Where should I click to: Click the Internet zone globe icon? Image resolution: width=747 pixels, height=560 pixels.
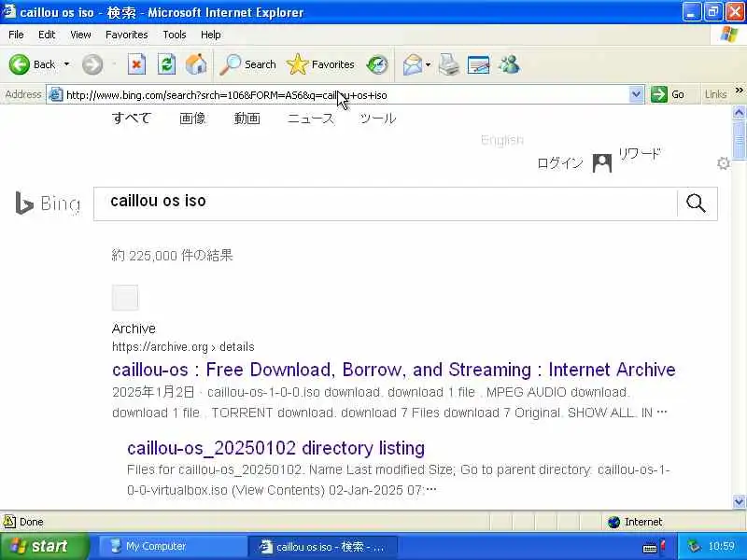point(614,523)
